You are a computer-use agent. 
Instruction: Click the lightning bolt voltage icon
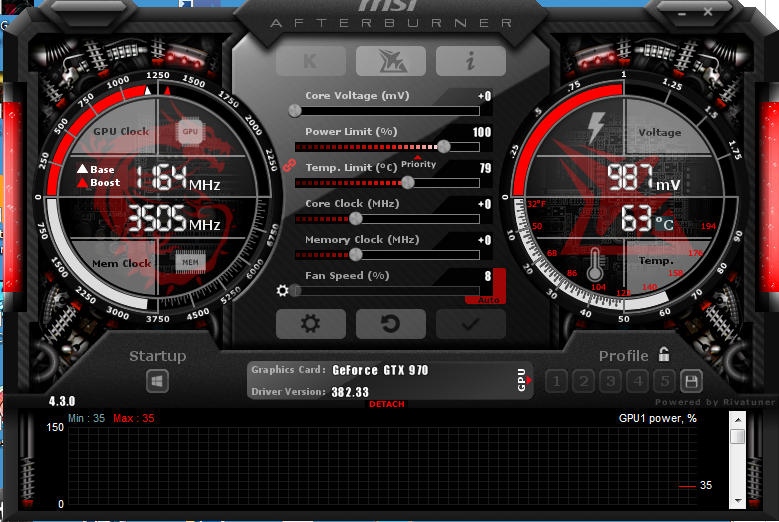coord(596,128)
